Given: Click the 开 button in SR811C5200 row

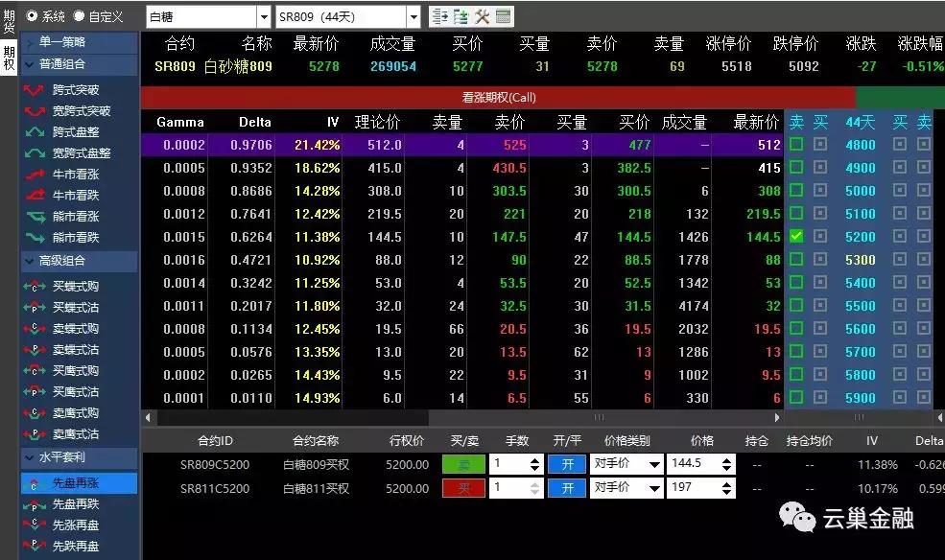Looking at the screenshot, I should point(567,488).
